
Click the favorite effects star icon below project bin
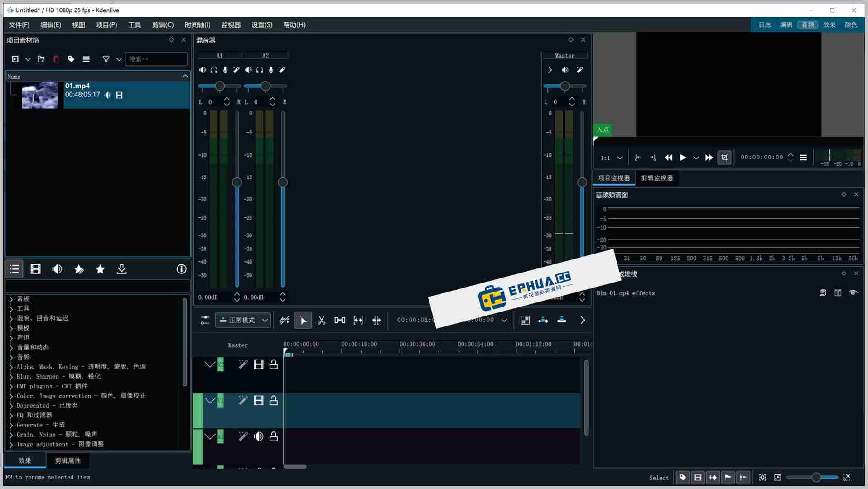point(100,269)
